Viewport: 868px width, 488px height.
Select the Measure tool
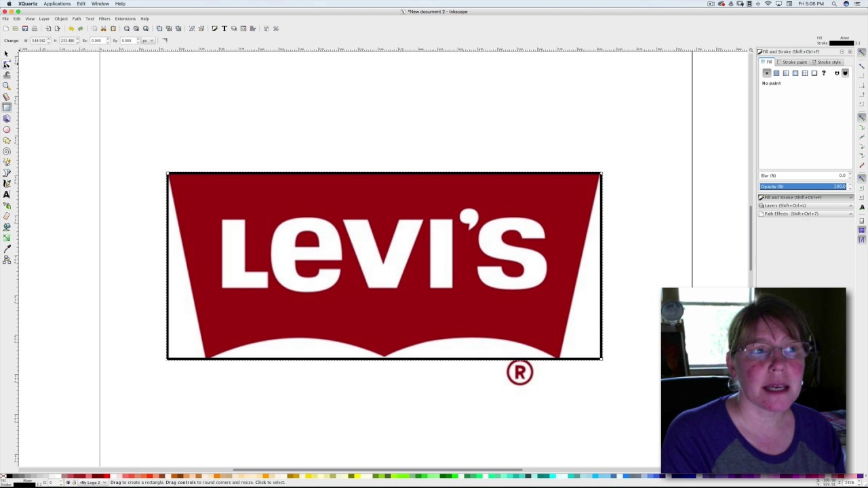click(x=7, y=97)
